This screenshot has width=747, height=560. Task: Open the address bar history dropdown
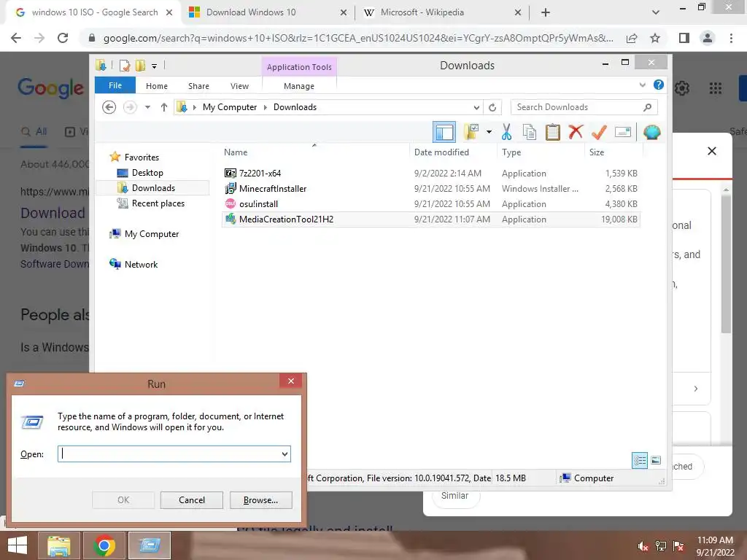point(476,107)
